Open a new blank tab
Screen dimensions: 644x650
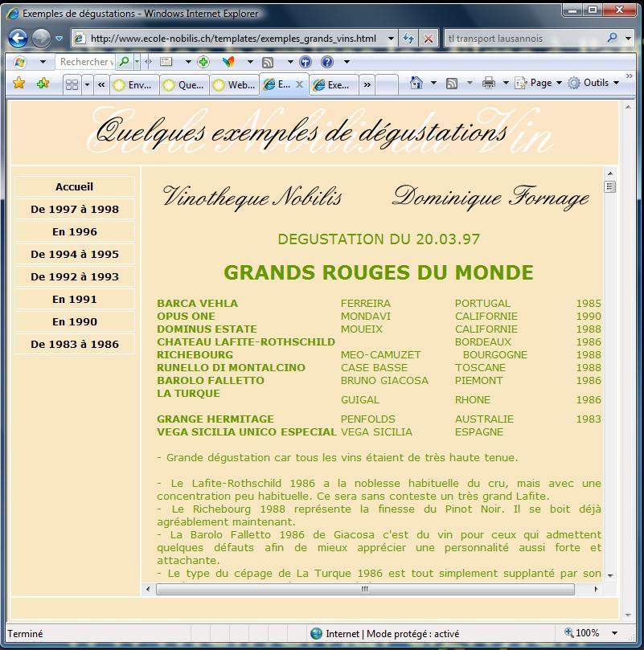pyautogui.click(x=387, y=85)
